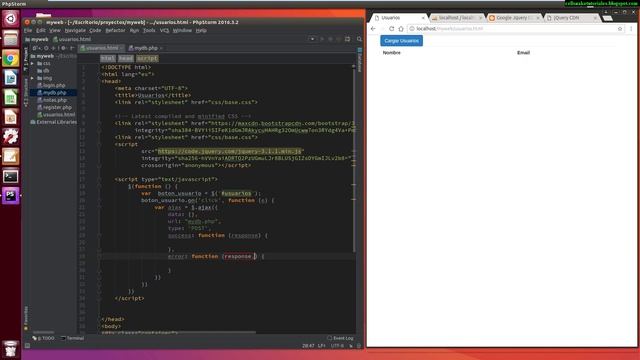
Task: Open the Terminal dock icon
Action: click(11, 176)
